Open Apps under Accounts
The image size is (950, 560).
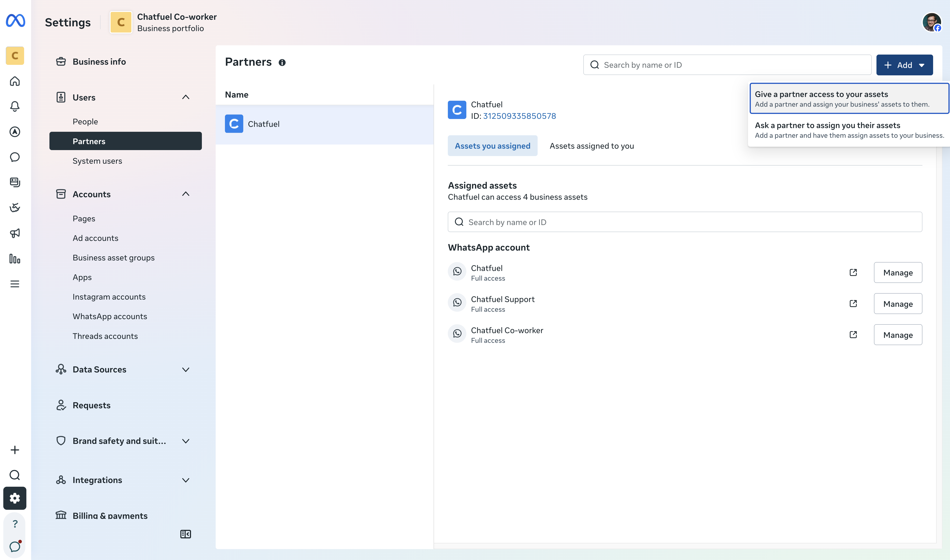pos(82,277)
